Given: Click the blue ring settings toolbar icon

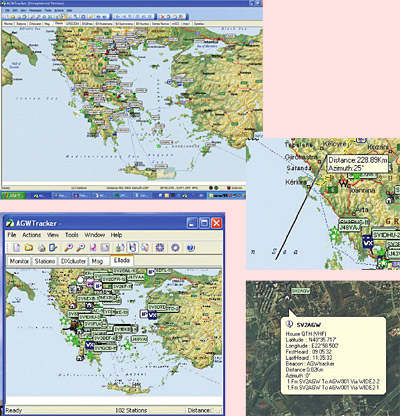Looking at the screenshot, I should coord(175,248).
